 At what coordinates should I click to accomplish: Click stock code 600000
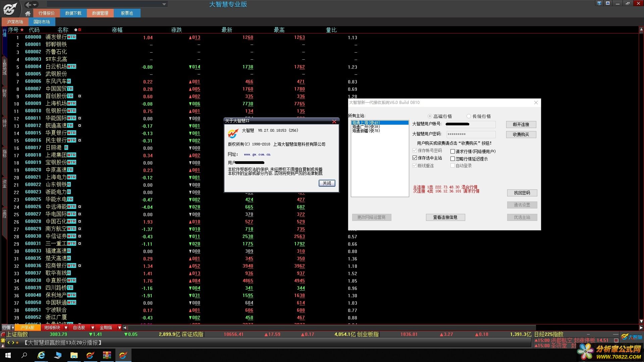pyautogui.click(x=33, y=37)
